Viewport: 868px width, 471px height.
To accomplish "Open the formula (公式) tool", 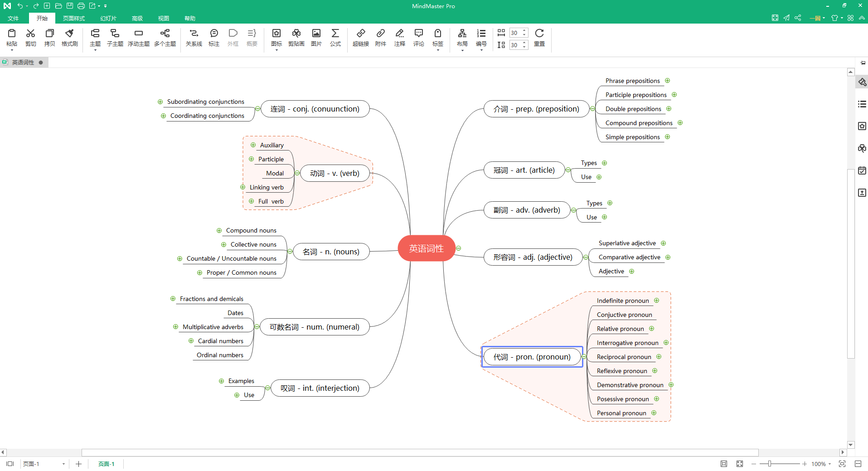I will coord(335,38).
